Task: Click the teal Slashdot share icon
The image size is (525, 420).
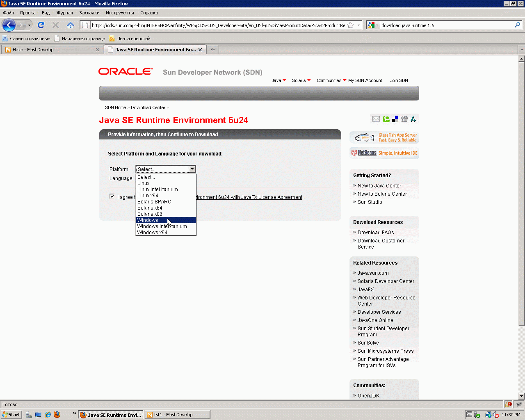Action: click(413, 119)
